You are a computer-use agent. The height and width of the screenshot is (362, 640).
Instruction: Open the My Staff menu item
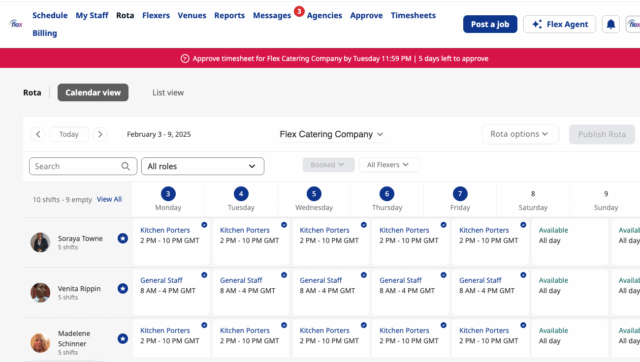(92, 16)
